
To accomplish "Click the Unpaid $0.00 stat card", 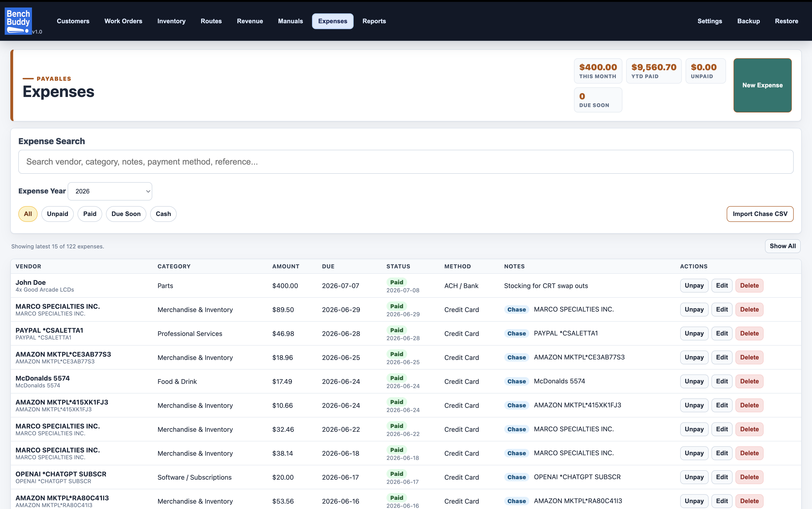I will (x=706, y=71).
